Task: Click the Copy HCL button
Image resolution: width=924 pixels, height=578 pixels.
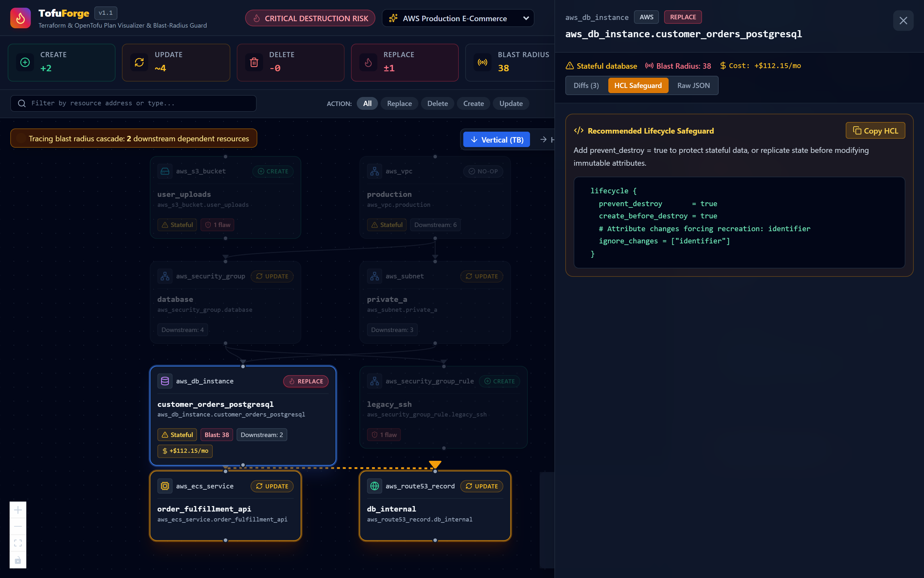Action: coord(875,130)
